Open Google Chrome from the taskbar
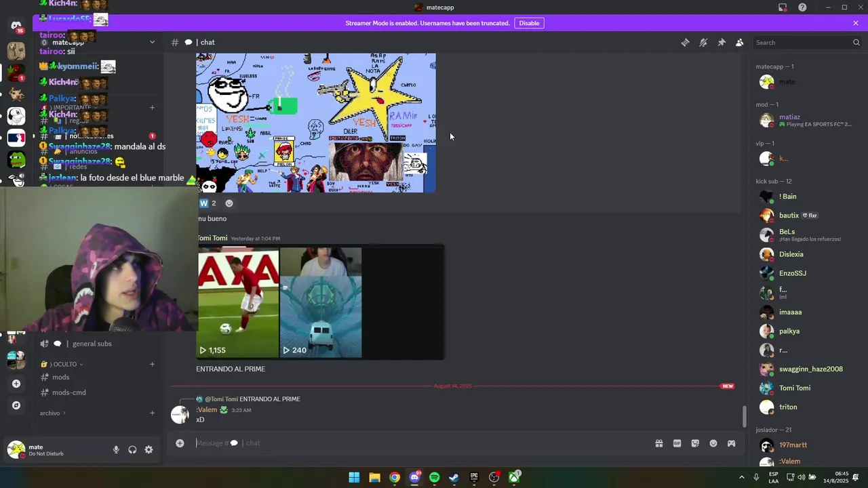The width and height of the screenshot is (868, 488). [394, 477]
